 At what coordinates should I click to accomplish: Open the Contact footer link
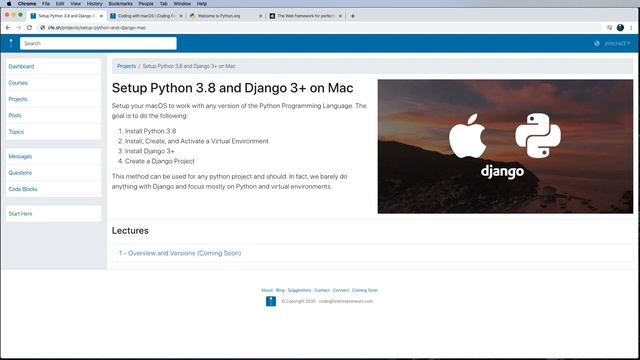point(322,290)
